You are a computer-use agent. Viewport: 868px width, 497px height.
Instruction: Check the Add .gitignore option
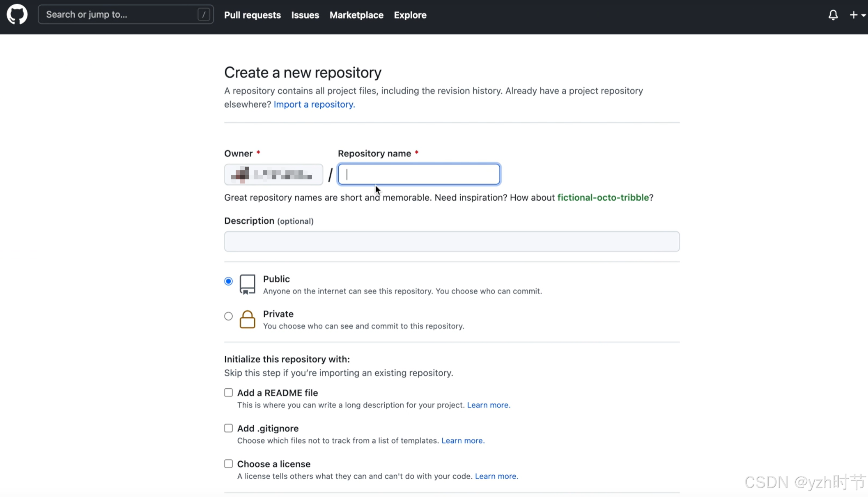228,428
